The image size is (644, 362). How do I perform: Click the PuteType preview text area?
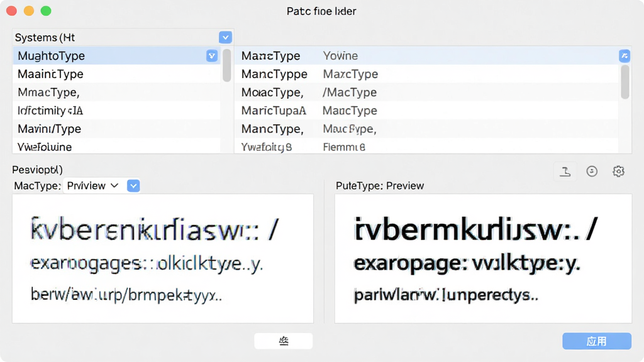pos(483,258)
